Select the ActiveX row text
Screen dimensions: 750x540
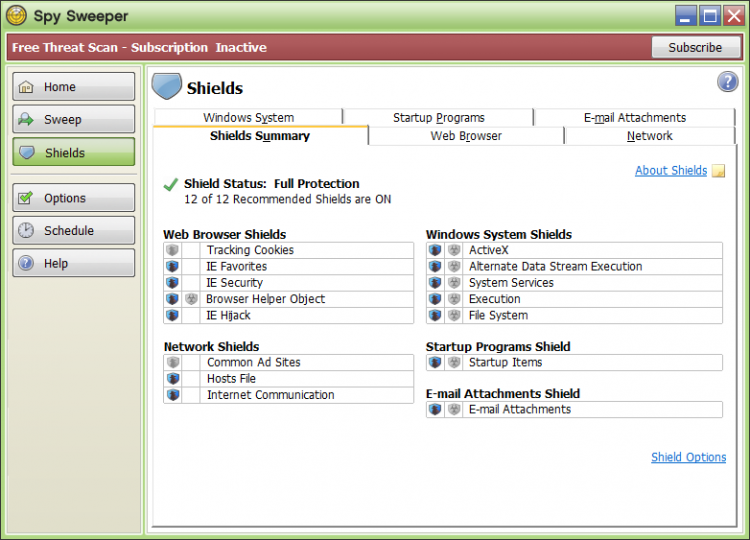(488, 250)
